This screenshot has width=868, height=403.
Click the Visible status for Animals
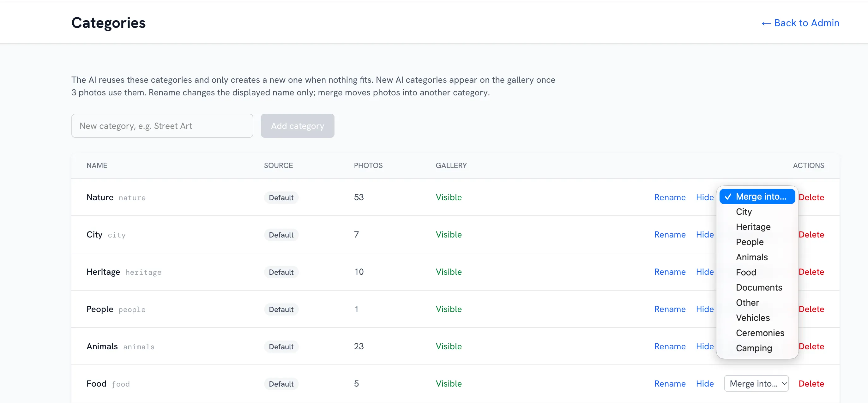click(x=449, y=346)
